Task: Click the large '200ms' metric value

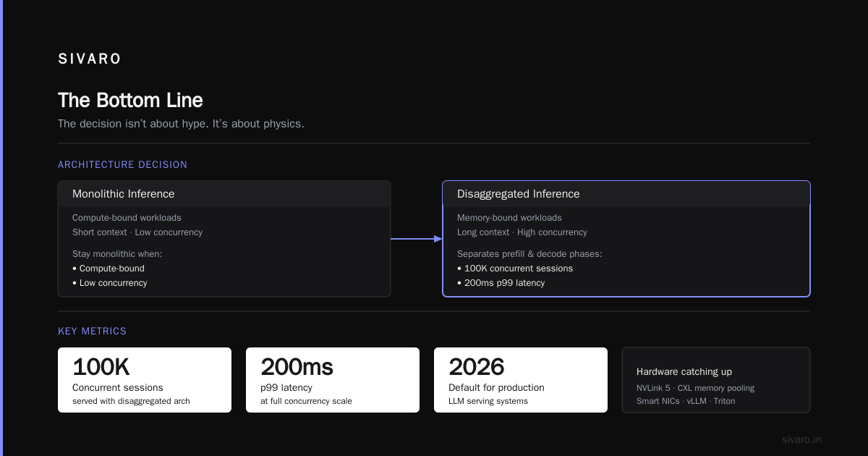Action: (297, 367)
